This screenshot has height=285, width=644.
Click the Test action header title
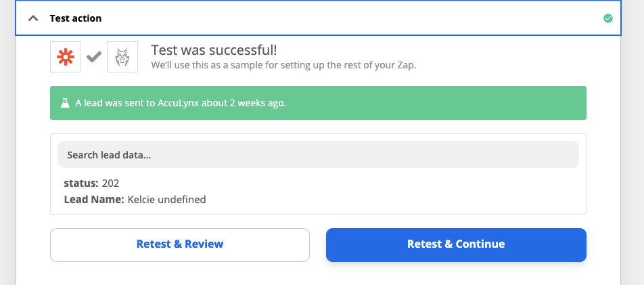point(76,18)
